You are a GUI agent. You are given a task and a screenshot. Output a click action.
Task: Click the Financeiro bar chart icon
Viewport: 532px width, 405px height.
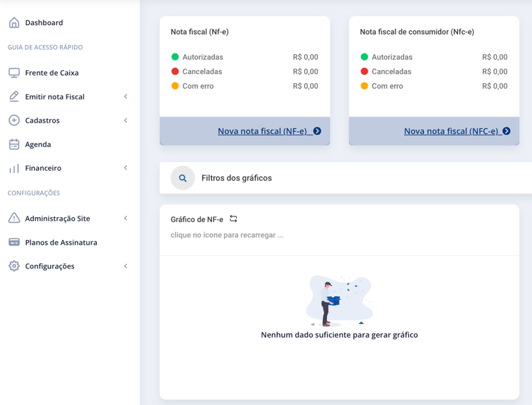14,169
